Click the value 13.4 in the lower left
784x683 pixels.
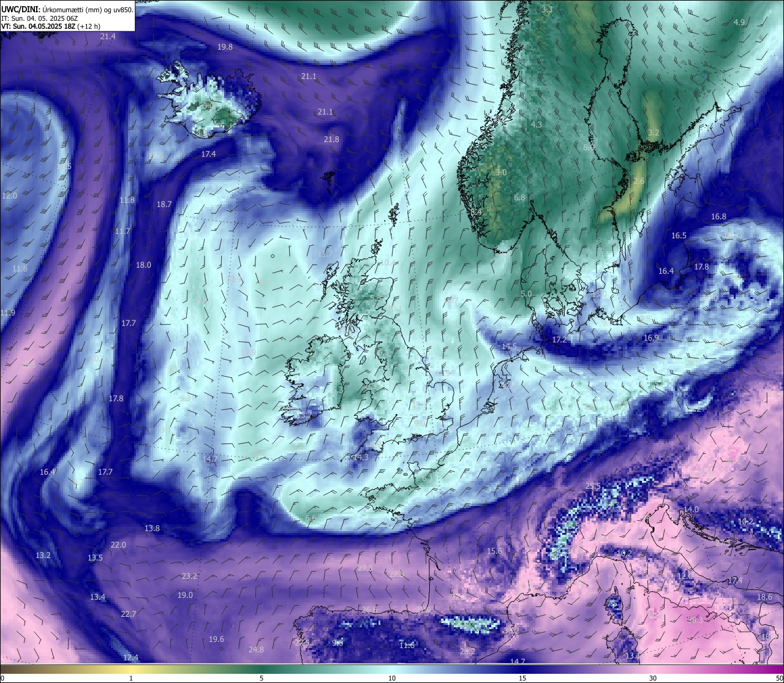[97, 597]
